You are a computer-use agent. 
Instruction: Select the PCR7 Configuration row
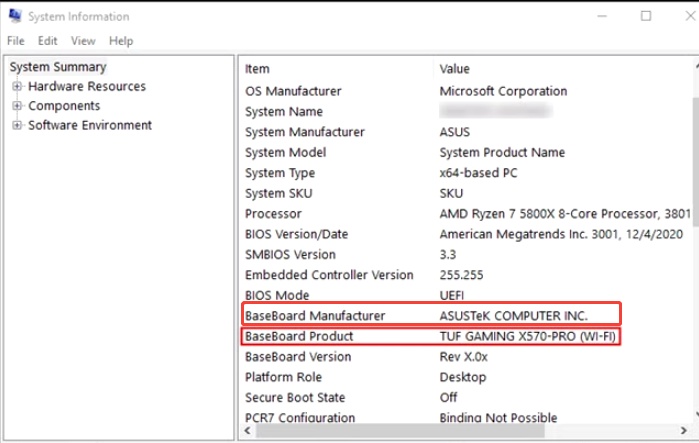pos(467,417)
